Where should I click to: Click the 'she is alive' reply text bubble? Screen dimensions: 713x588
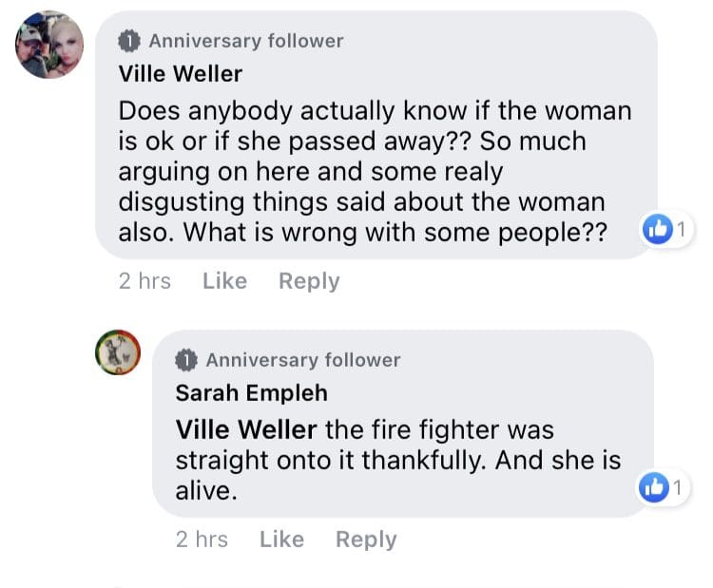point(403,424)
